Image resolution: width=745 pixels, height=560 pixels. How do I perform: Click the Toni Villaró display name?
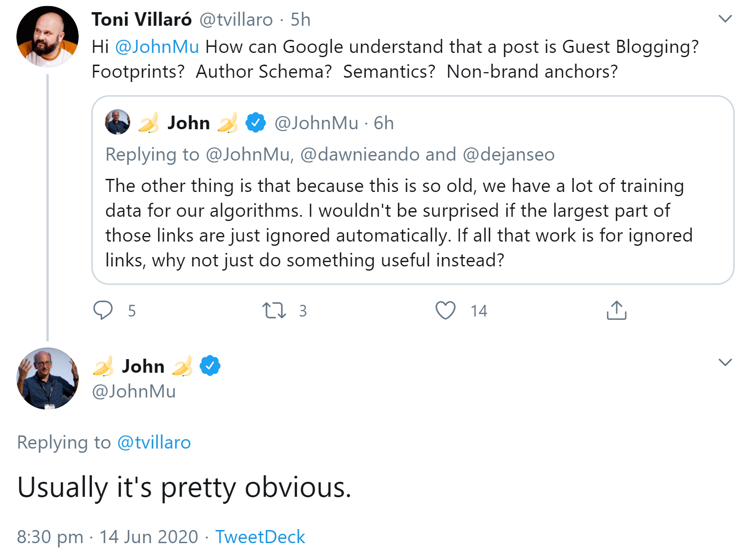click(141, 20)
